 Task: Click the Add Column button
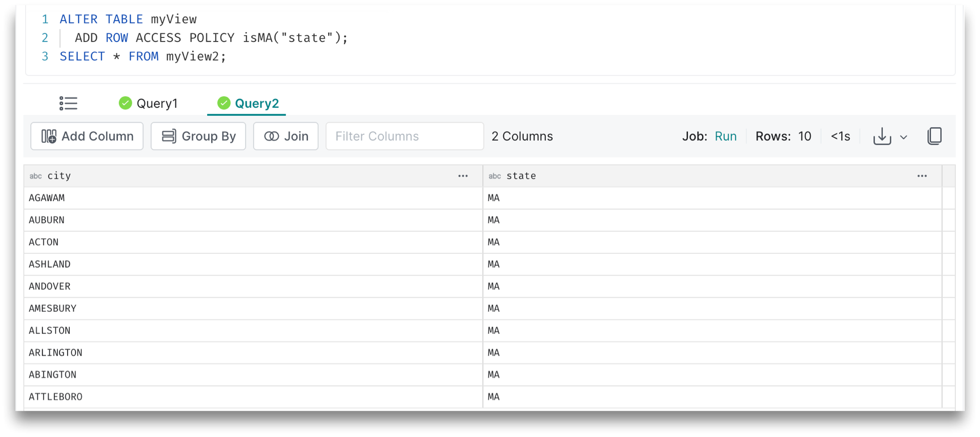[x=87, y=136]
